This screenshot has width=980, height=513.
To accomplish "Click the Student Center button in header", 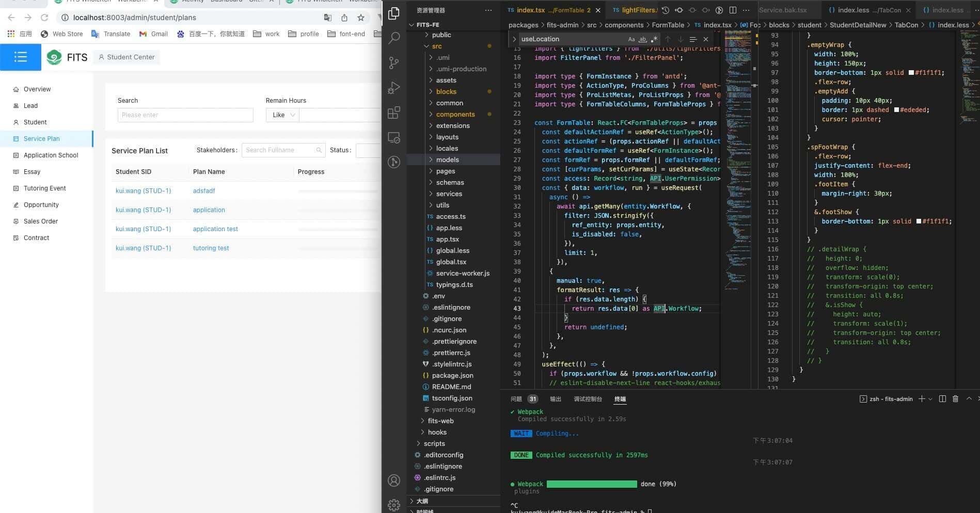I will click(x=127, y=57).
